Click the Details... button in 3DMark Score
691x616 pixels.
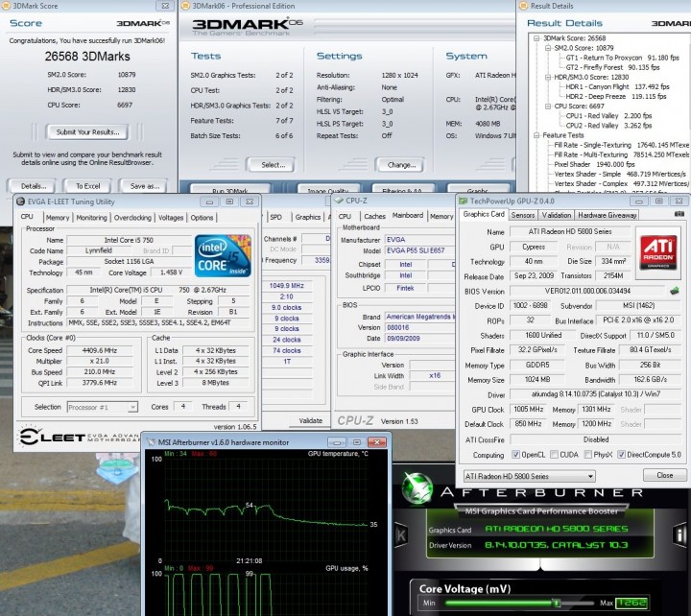tap(32, 186)
